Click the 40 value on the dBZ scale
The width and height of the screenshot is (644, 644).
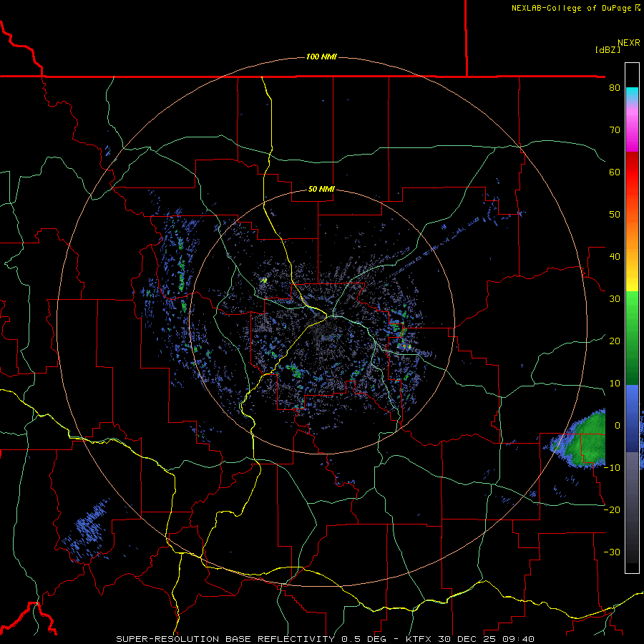(615, 257)
